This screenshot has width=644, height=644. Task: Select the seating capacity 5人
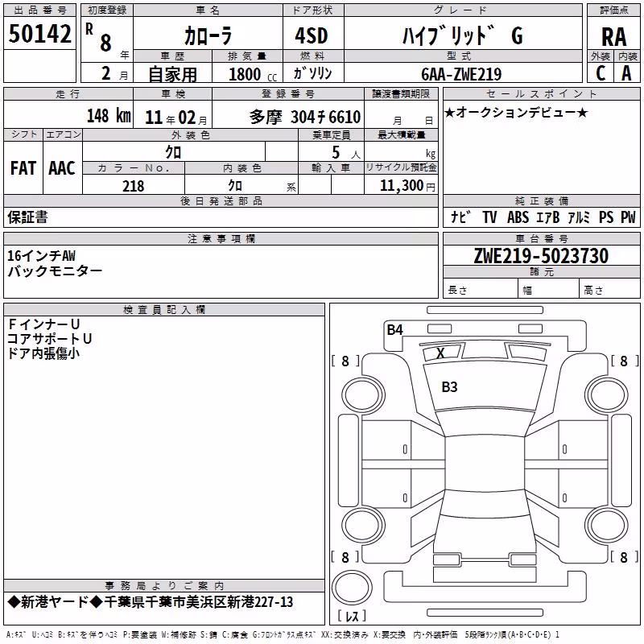point(345,152)
